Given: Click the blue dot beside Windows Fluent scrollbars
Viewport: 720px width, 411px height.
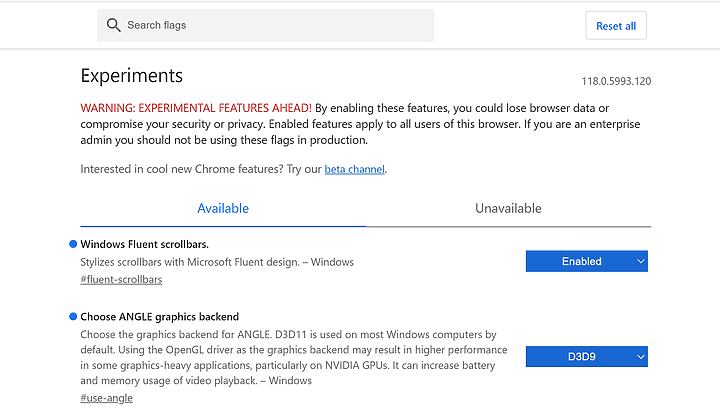Looking at the screenshot, I should coord(73,244).
